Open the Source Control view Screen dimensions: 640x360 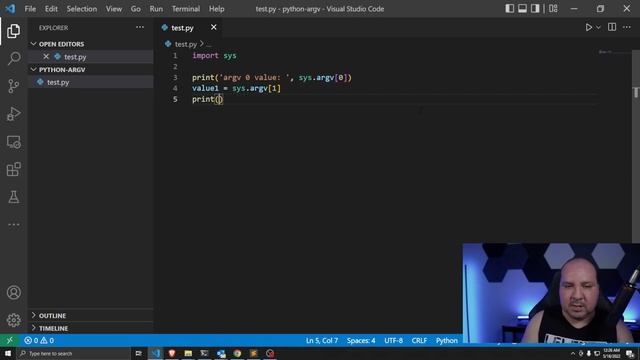pyautogui.click(x=13, y=86)
